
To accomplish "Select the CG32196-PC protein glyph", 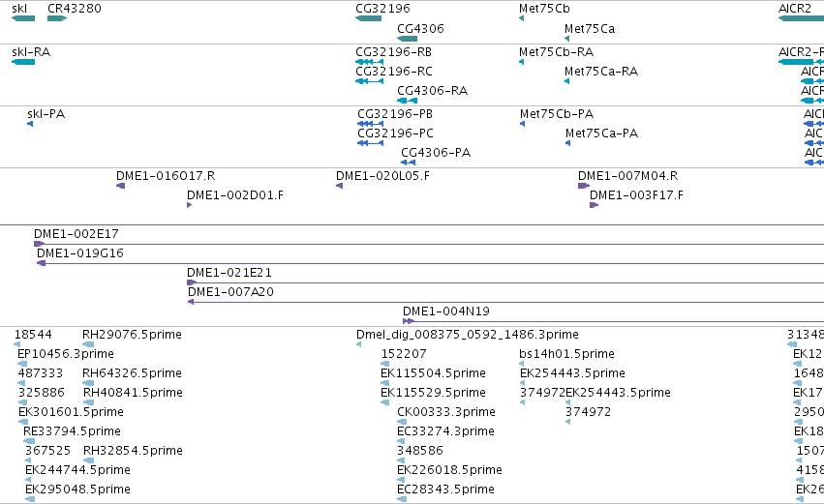I will click(371, 143).
